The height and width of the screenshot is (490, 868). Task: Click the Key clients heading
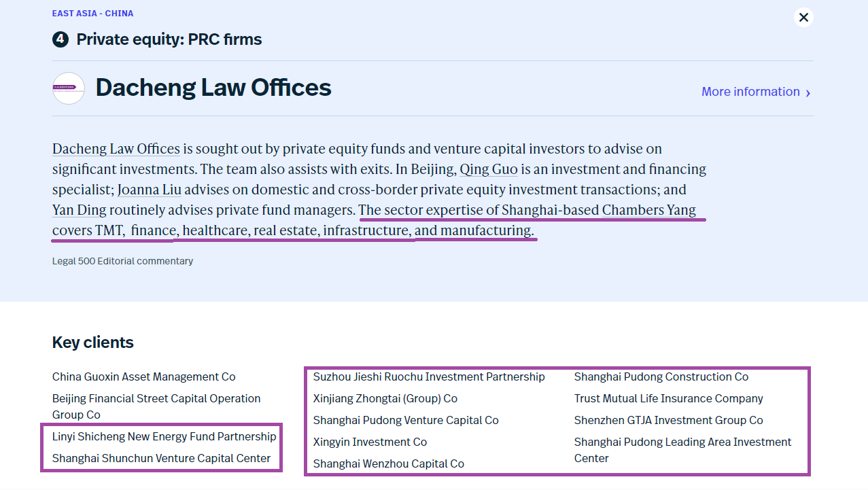[x=93, y=343]
